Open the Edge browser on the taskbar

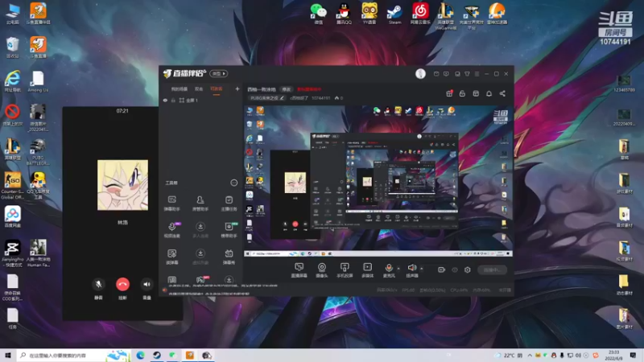click(x=140, y=355)
